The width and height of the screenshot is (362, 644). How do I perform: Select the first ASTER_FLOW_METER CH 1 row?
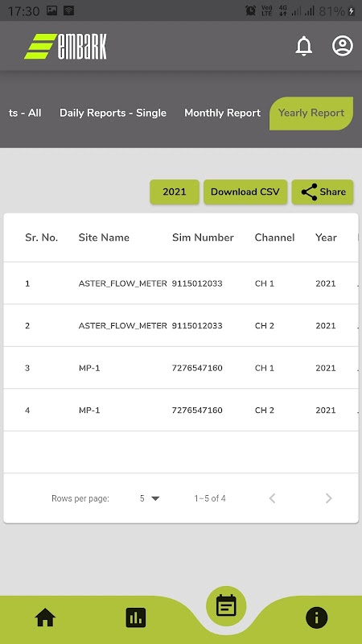tap(181, 283)
